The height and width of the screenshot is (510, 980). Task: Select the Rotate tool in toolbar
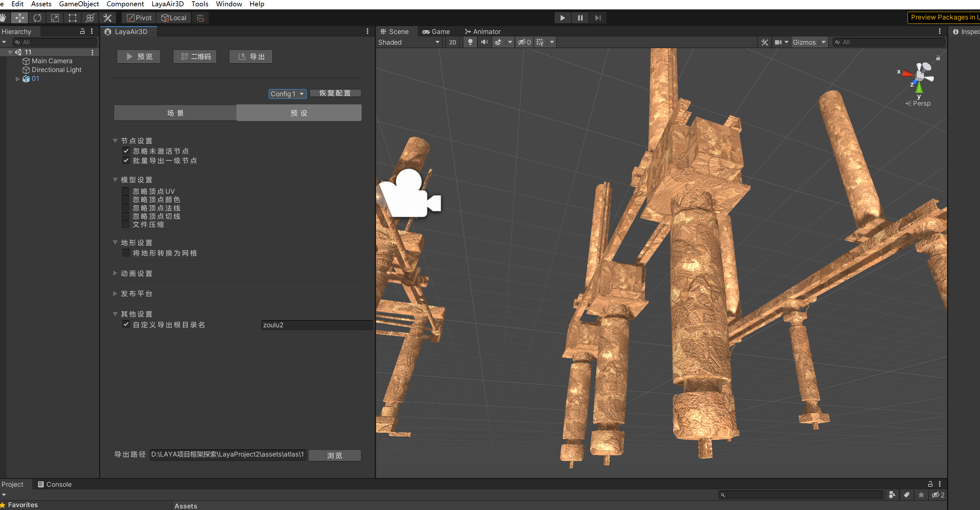tap(37, 18)
